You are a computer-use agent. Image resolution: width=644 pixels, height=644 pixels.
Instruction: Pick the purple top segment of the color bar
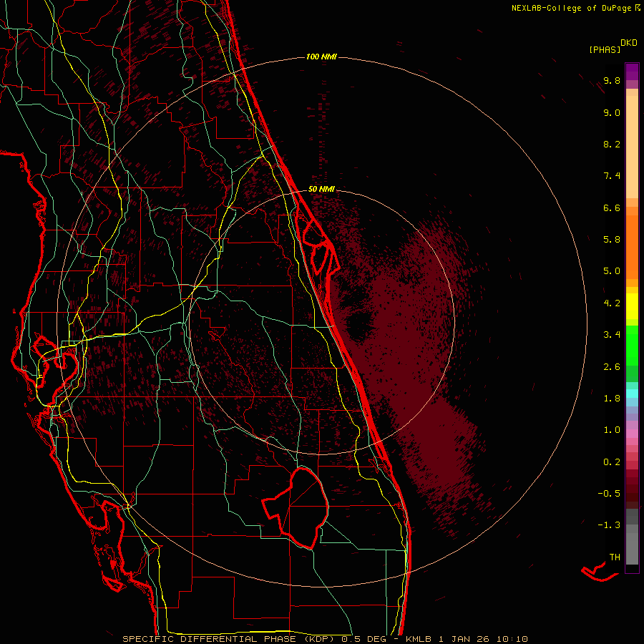[632, 72]
